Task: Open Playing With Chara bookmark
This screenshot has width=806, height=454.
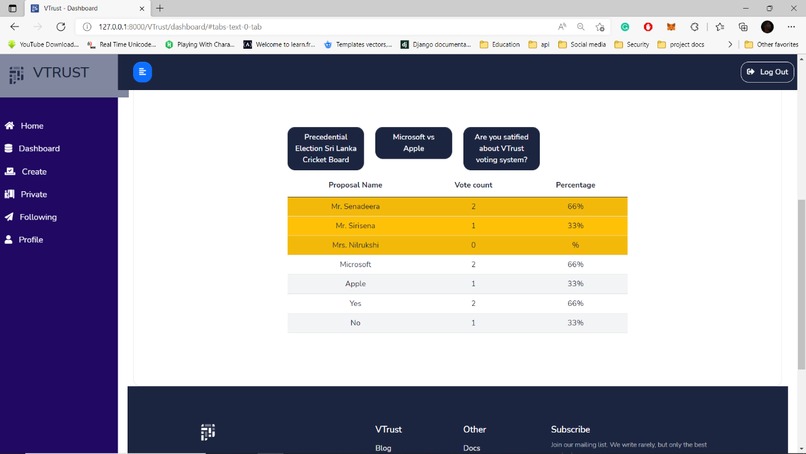Action: pos(200,45)
